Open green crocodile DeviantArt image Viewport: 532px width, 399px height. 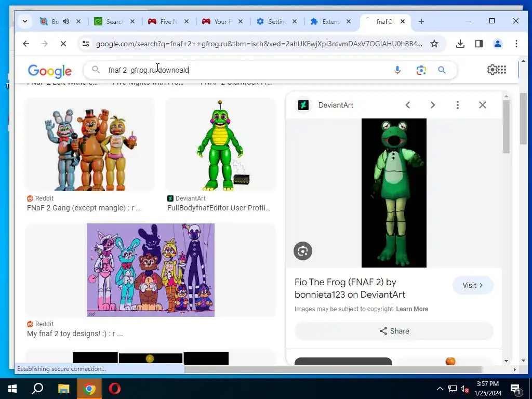click(220, 144)
